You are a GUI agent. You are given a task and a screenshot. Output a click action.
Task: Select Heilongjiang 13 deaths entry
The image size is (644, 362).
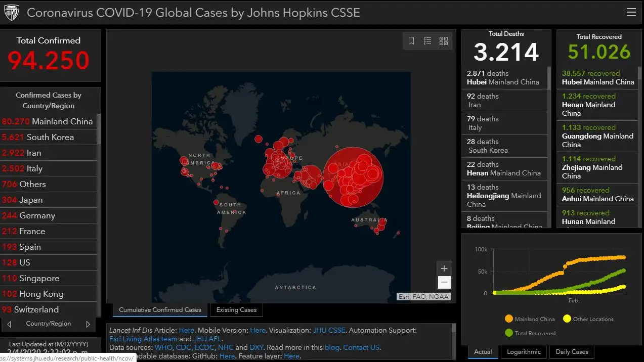(504, 196)
